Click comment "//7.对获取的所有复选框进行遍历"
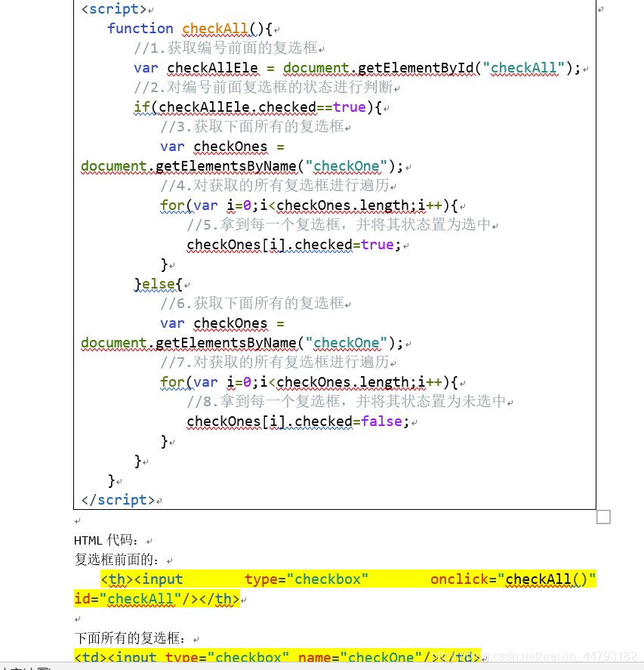 click(x=275, y=363)
